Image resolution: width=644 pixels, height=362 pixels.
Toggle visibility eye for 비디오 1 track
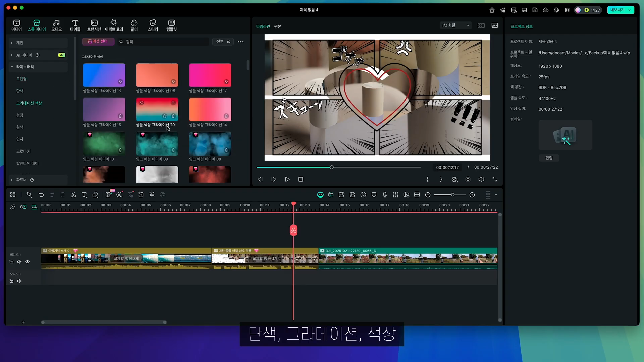click(28, 262)
